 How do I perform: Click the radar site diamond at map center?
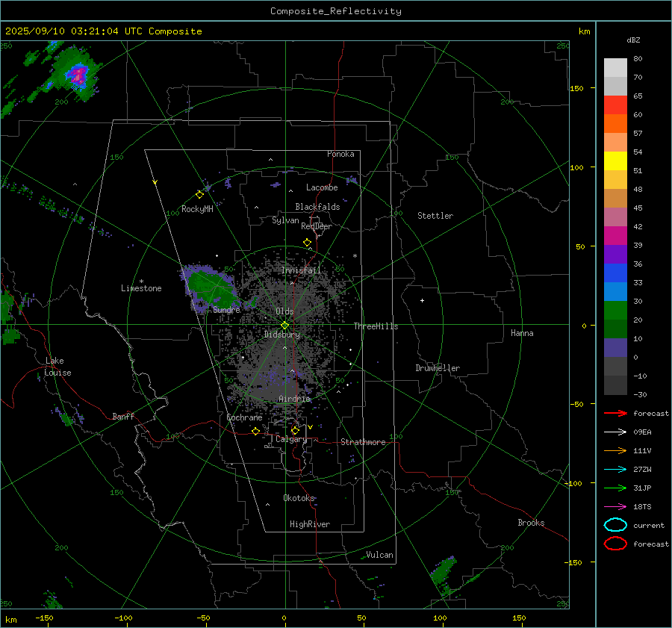285,326
